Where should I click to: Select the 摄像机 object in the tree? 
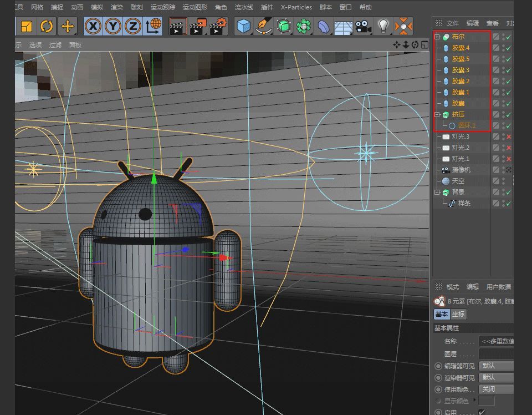[x=461, y=170]
